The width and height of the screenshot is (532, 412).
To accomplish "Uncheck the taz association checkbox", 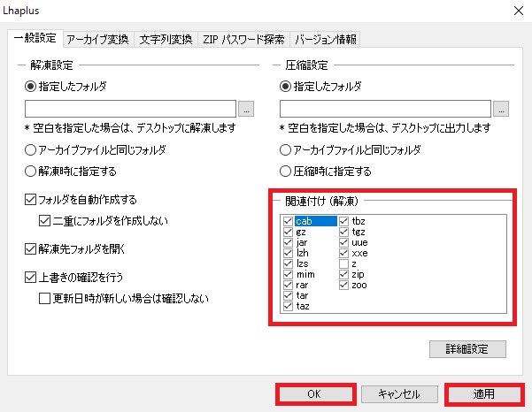I will [288, 306].
